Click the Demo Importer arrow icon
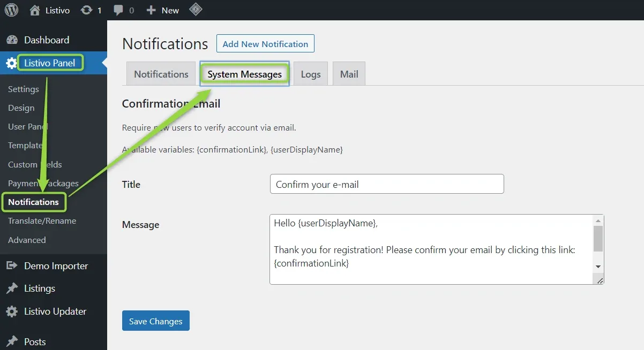Image resolution: width=644 pixels, height=350 pixels. (x=12, y=266)
